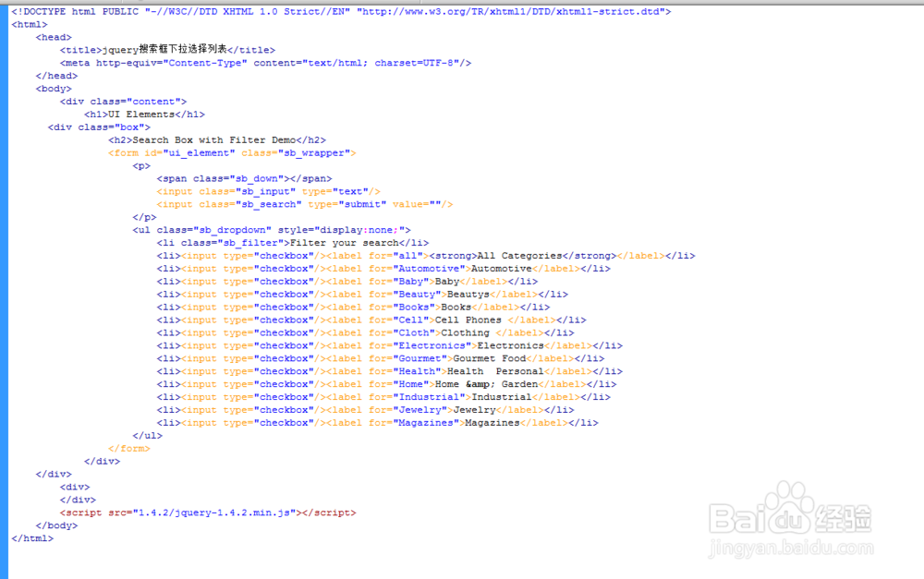Click the h1 UI Elements line
This screenshot has height=579, width=924.
[x=144, y=115]
